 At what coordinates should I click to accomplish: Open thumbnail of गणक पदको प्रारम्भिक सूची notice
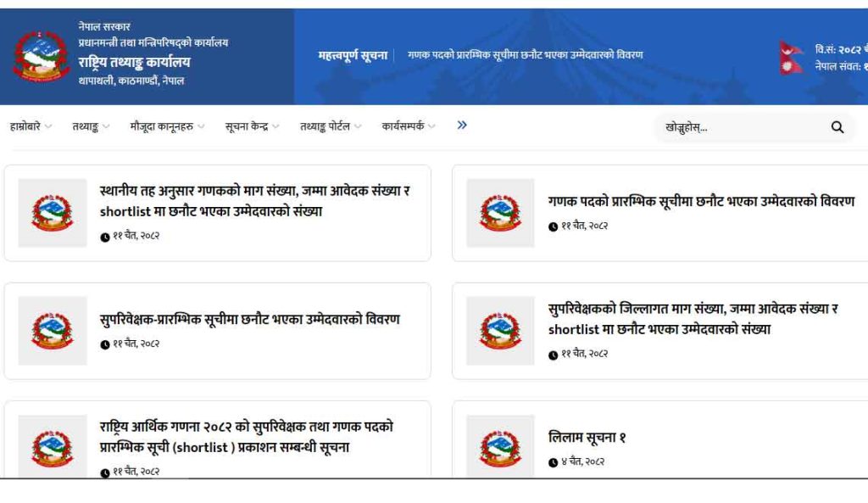pos(500,213)
